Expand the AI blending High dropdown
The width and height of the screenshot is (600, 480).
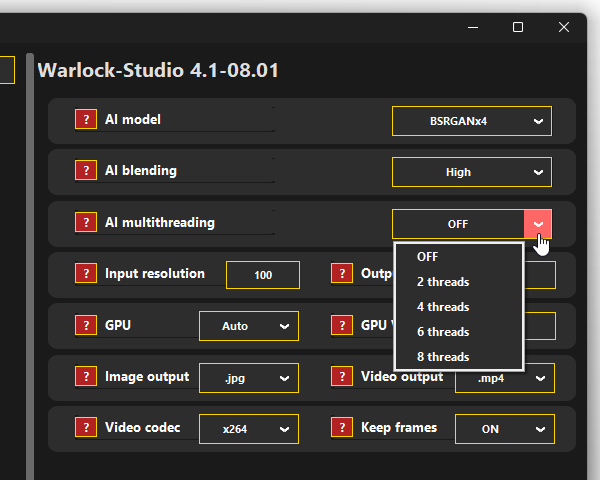point(471,172)
